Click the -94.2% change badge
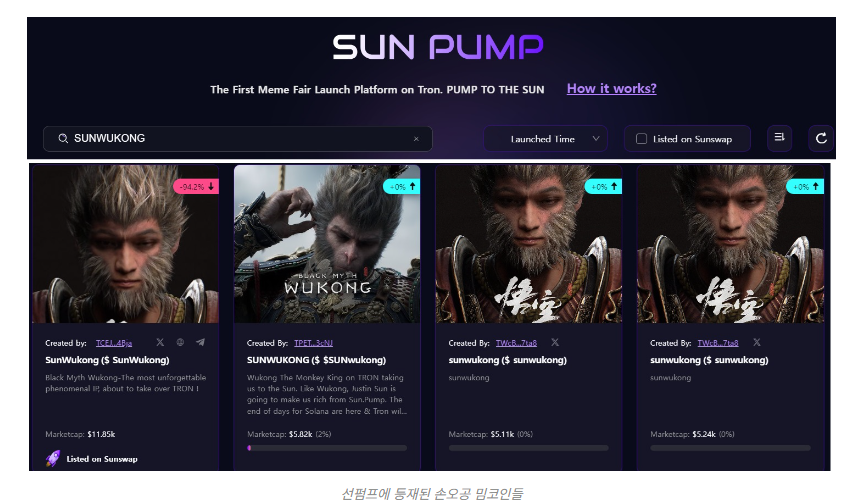 [x=195, y=186]
